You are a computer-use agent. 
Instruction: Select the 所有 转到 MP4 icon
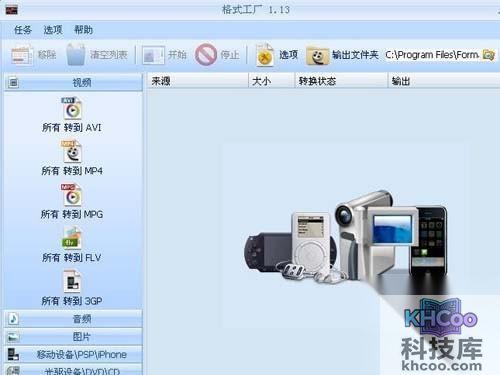coord(72,152)
